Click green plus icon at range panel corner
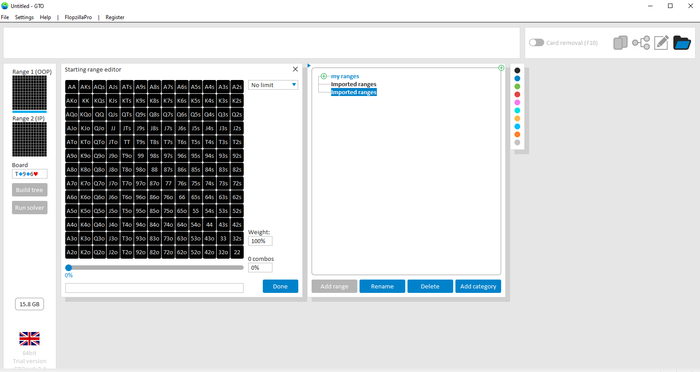Viewport: 700px width, 372px height. [501, 68]
